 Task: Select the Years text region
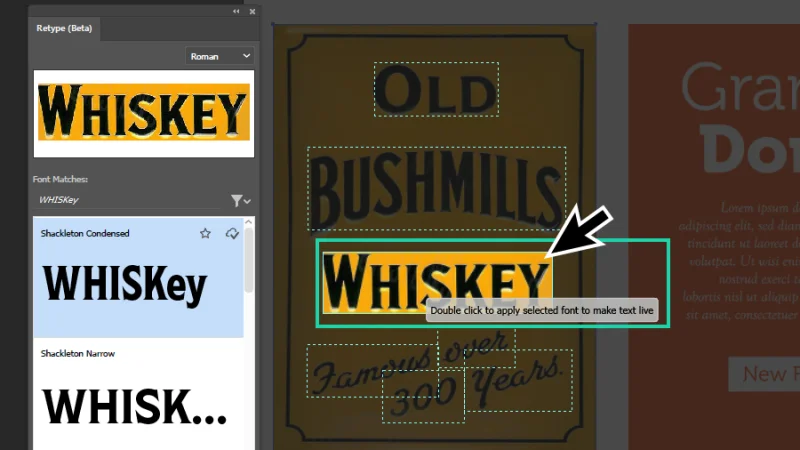(x=520, y=380)
